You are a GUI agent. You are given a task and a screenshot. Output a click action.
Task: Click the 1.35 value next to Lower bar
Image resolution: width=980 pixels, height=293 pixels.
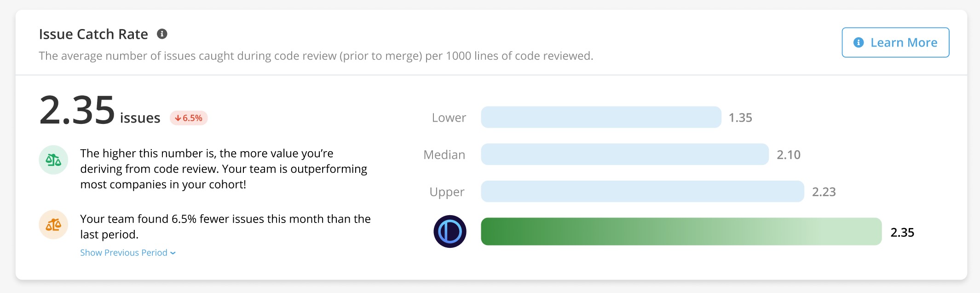[740, 118]
